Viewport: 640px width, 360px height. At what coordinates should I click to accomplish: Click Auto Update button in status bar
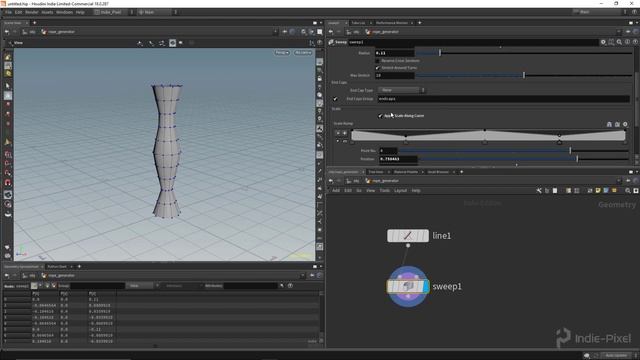tap(616, 356)
